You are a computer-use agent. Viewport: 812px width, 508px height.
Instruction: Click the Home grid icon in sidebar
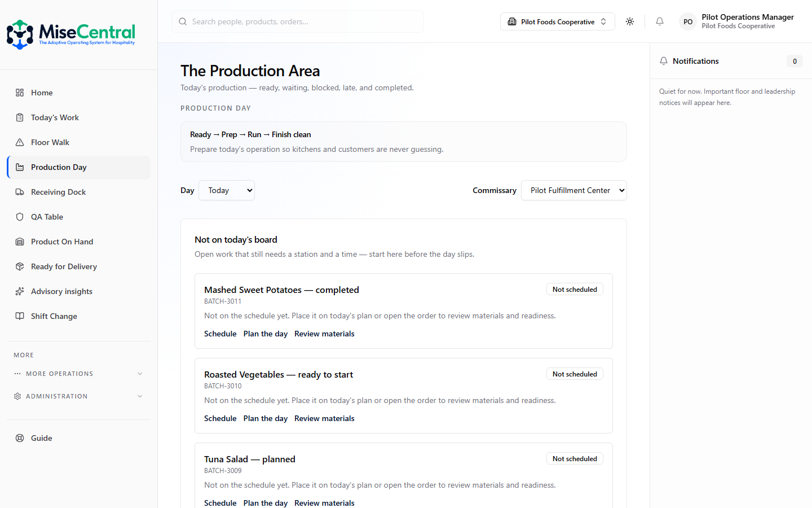pyautogui.click(x=20, y=93)
